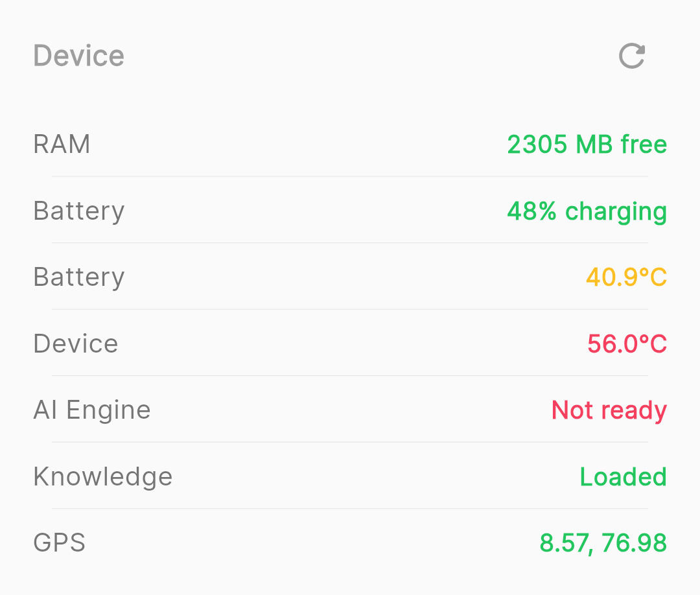Screen dimensions: 700x595
Task: Refresh device stats using the circular arrow
Action: pos(631,55)
